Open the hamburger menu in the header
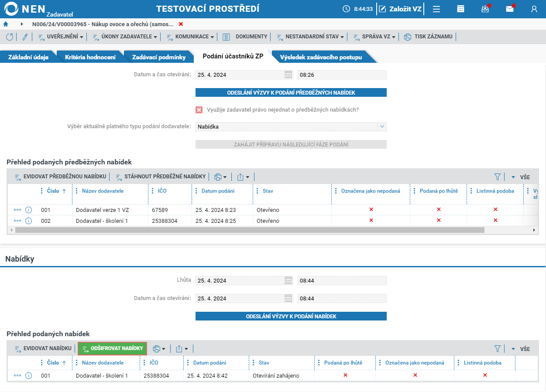Screen dimensions: 546x392 coord(436,9)
